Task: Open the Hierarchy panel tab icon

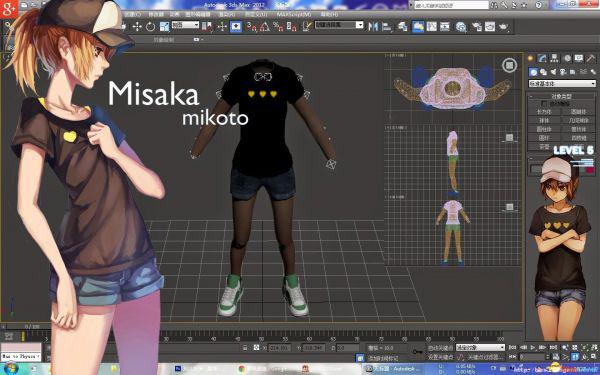Action: [x=554, y=58]
